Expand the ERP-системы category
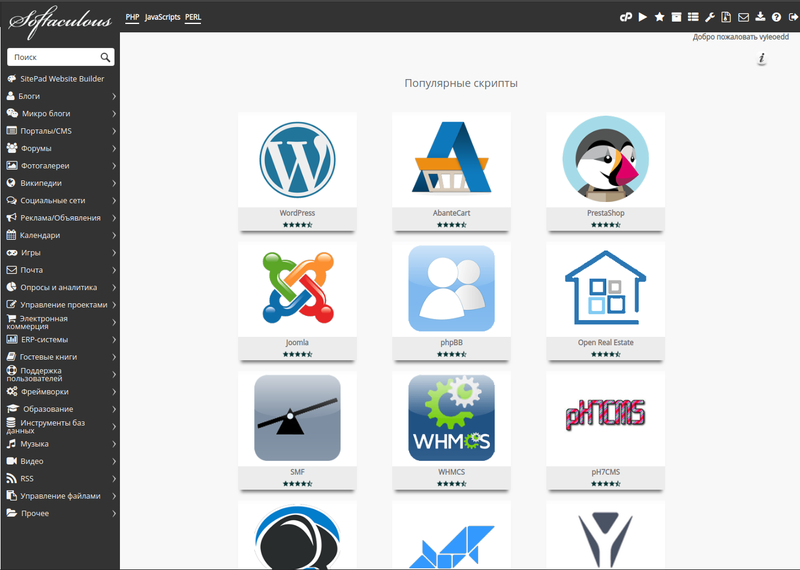800x570 pixels. click(60, 339)
